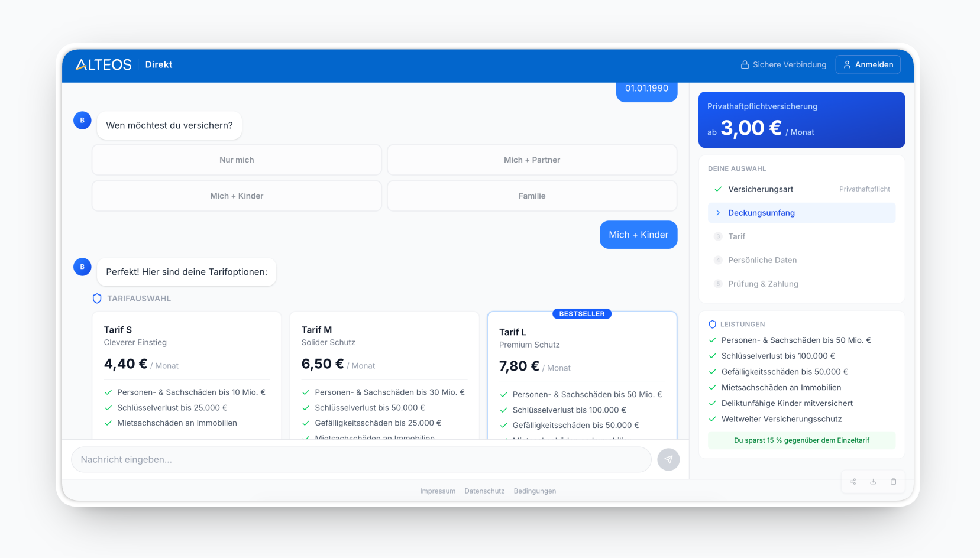Click the send message paper plane icon

pyautogui.click(x=668, y=459)
